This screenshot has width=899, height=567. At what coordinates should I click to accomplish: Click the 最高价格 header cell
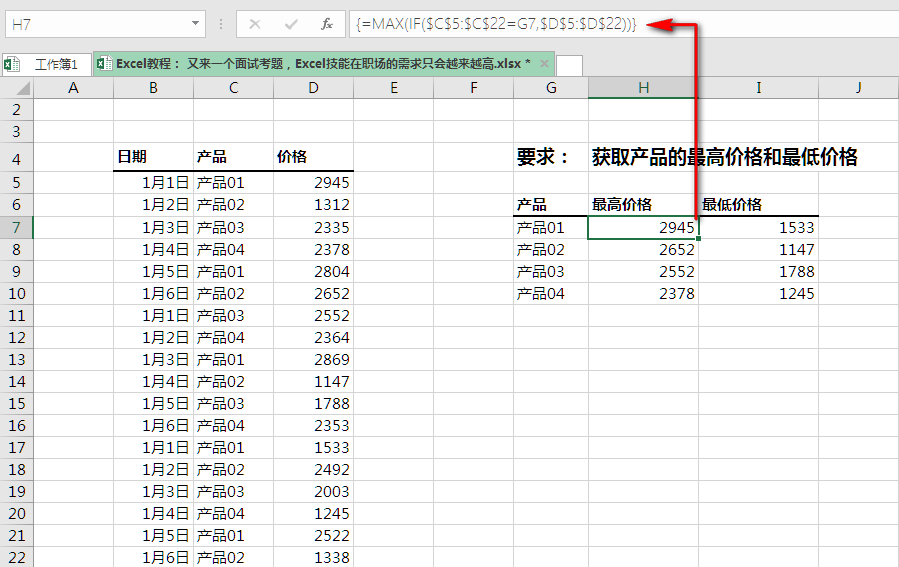click(643, 205)
